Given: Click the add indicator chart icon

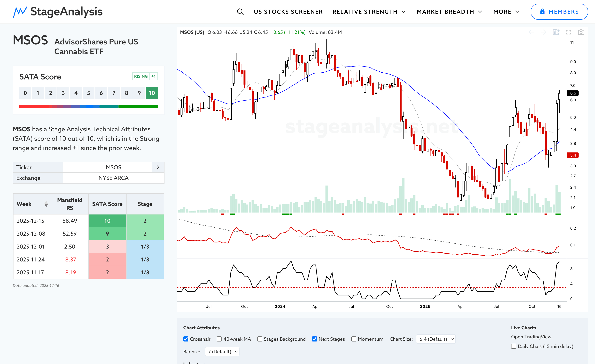Looking at the screenshot, I should pyautogui.click(x=556, y=32).
